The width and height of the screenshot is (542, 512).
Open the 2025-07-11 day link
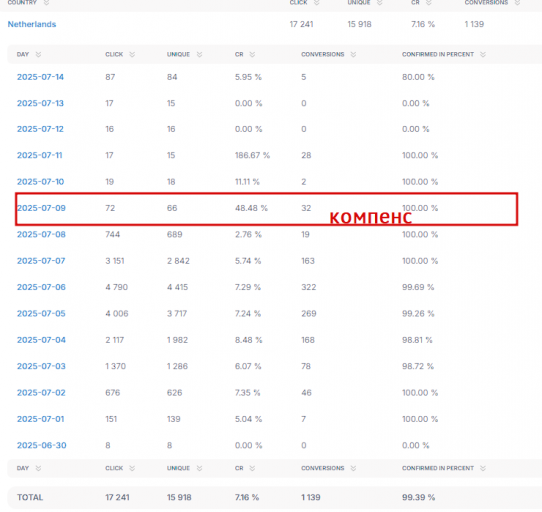pyautogui.click(x=40, y=155)
